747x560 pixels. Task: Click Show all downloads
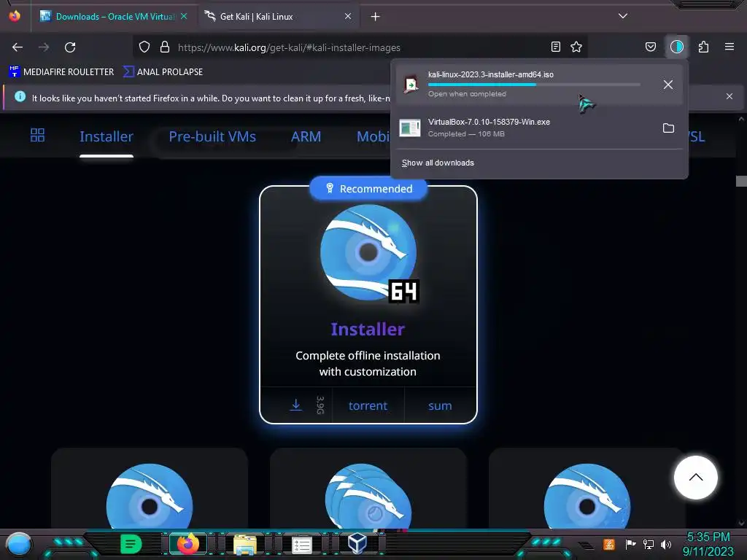point(438,163)
